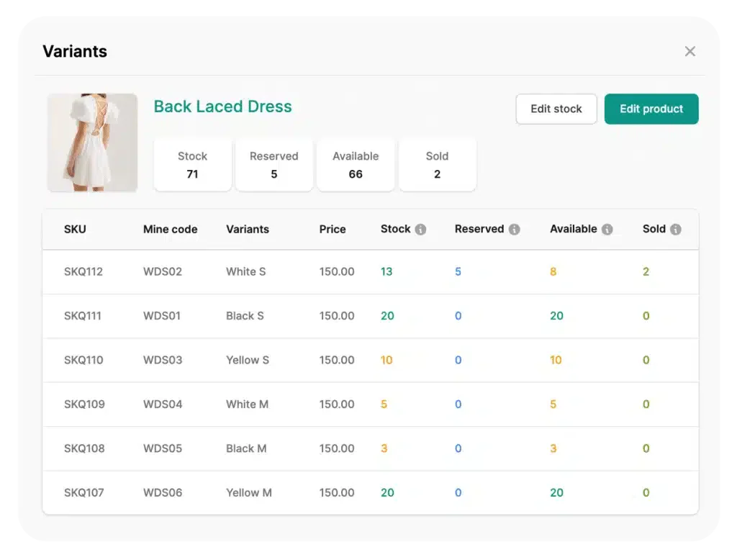Click the Mine code column header
Screen dimensions: 737x560
tap(170, 230)
